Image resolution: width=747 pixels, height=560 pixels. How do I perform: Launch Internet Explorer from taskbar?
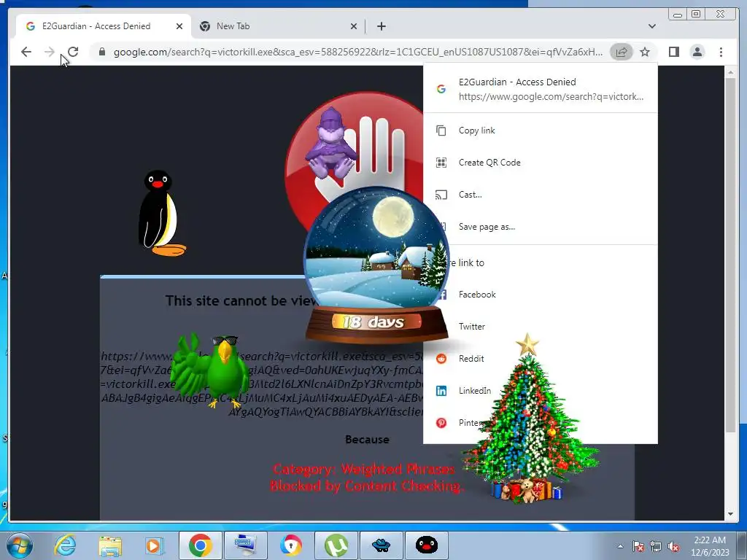tap(65, 545)
